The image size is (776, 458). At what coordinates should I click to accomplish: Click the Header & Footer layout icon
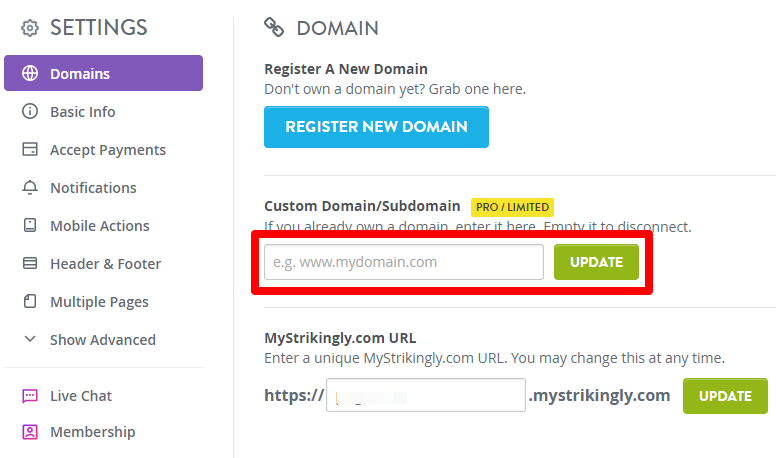30,263
